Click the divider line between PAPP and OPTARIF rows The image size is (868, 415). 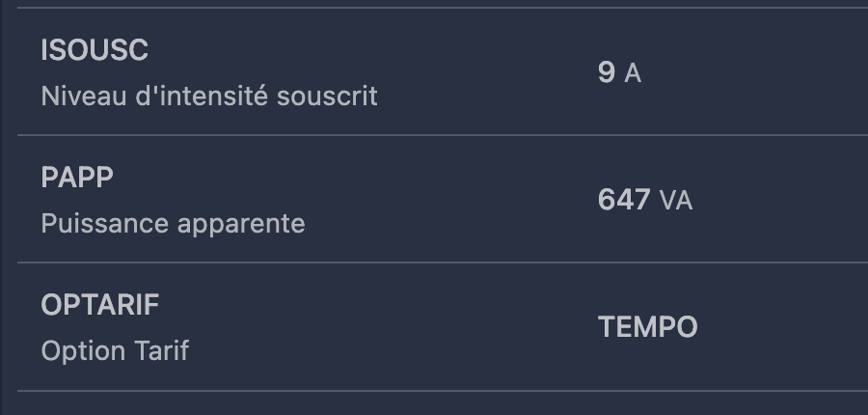click(x=443, y=263)
